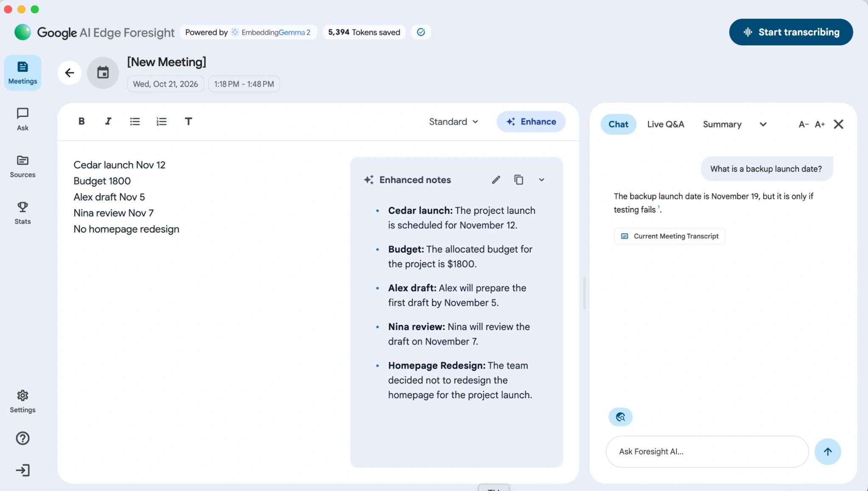Click the 'Cedar launch Nov 12' note line
The width and height of the screenshot is (868, 491).
click(x=120, y=165)
